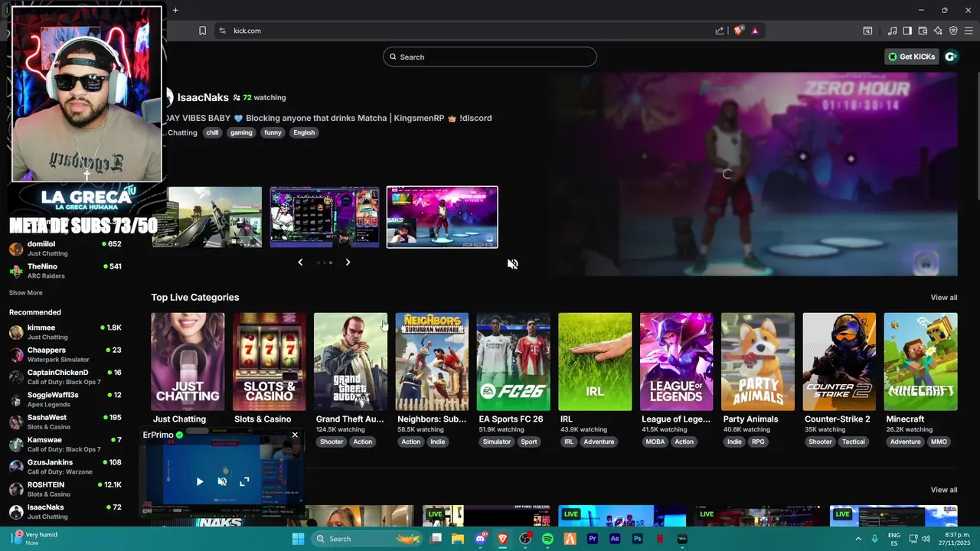Select the middle featured stream thumbnail
This screenshot has width=980, height=551.
click(x=325, y=217)
